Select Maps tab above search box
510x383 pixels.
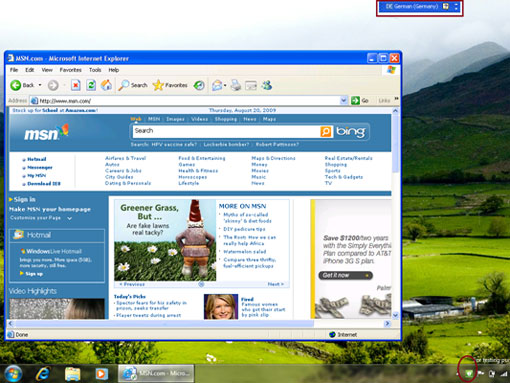click(x=269, y=119)
